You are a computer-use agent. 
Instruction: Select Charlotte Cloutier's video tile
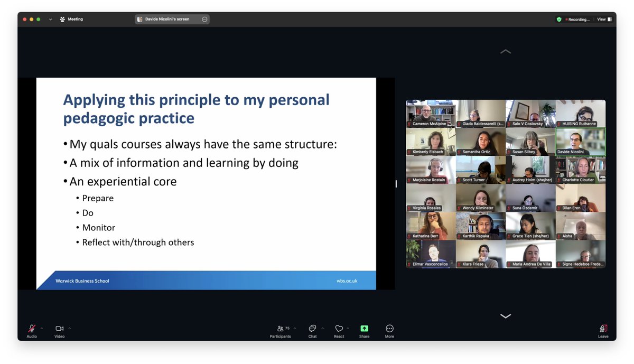[581, 170]
